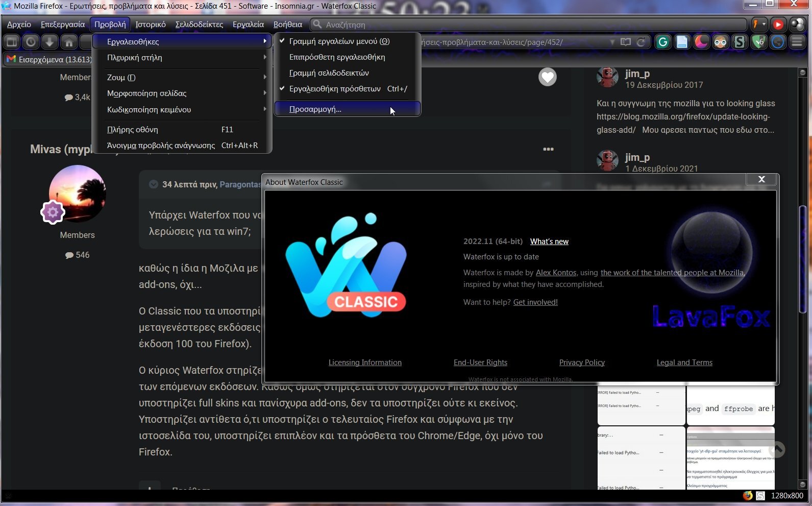Open history clock toolbar icon
This screenshot has width=812, height=506.
pyautogui.click(x=31, y=42)
